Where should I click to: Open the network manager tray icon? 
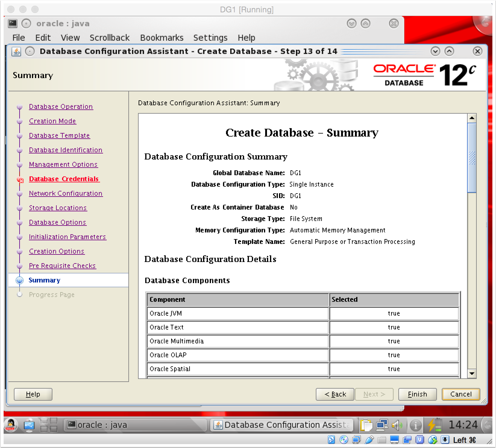[x=382, y=425]
